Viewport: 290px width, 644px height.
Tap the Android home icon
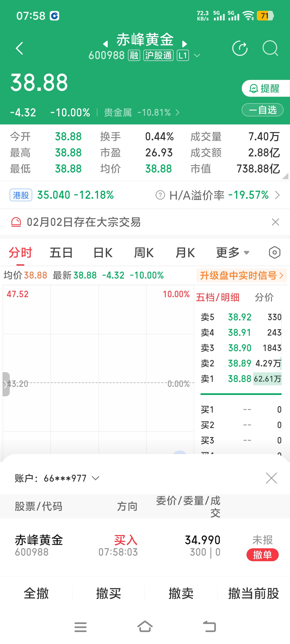[145, 627]
